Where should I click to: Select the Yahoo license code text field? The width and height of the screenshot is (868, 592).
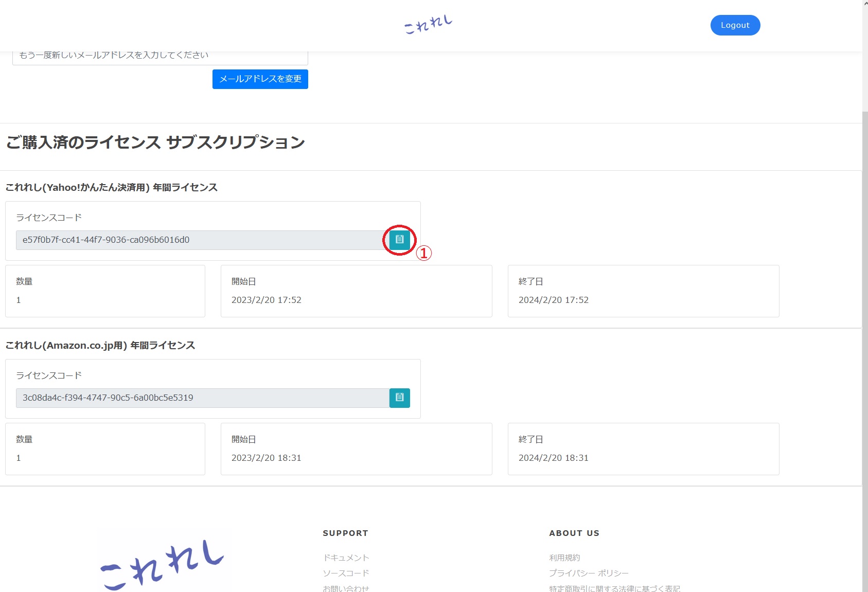202,240
